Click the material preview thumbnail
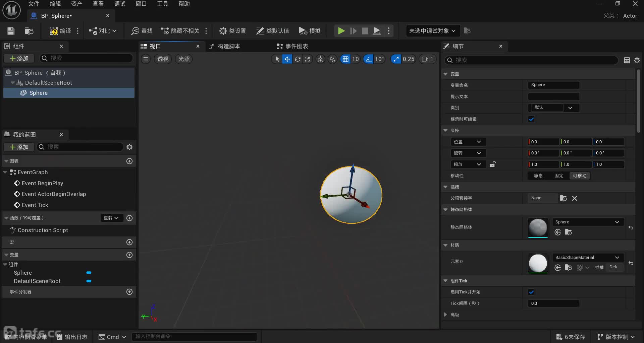The height and width of the screenshot is (343, 644). [538, 263]
